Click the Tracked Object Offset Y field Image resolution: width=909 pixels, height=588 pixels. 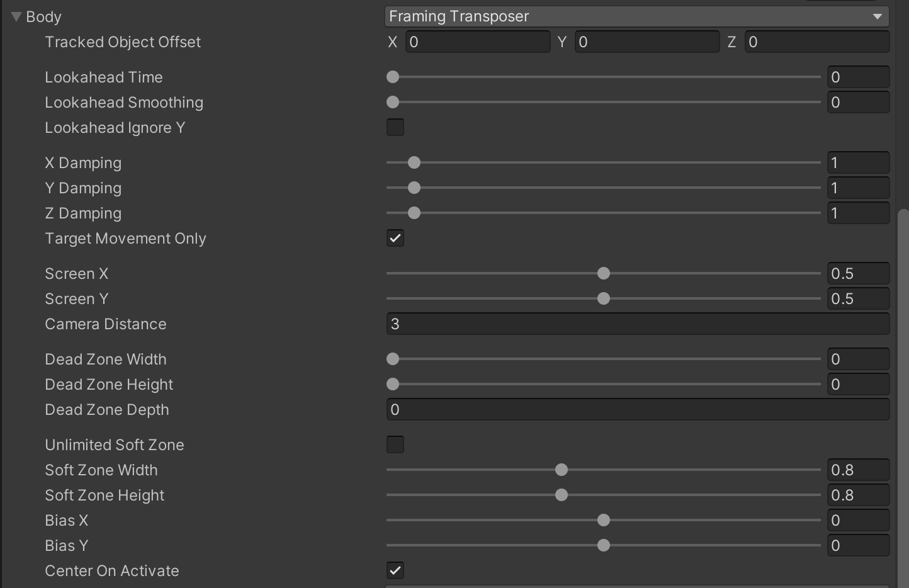click(646, 42)
